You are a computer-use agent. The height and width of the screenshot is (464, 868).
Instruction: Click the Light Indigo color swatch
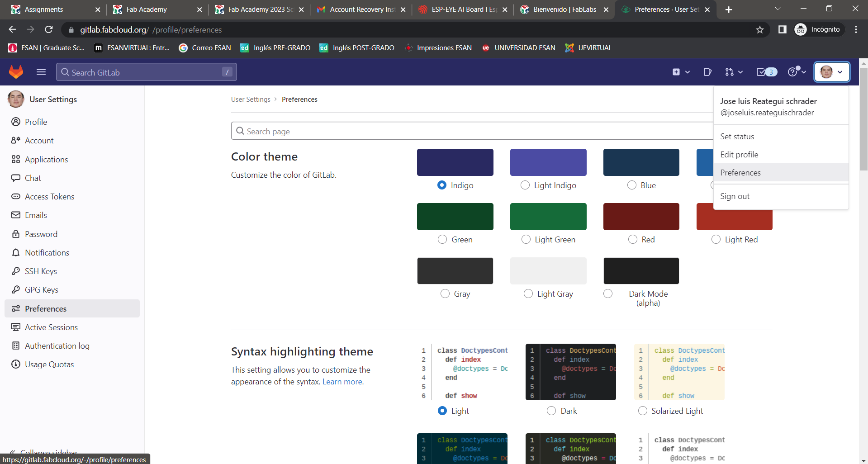(548, 162)
